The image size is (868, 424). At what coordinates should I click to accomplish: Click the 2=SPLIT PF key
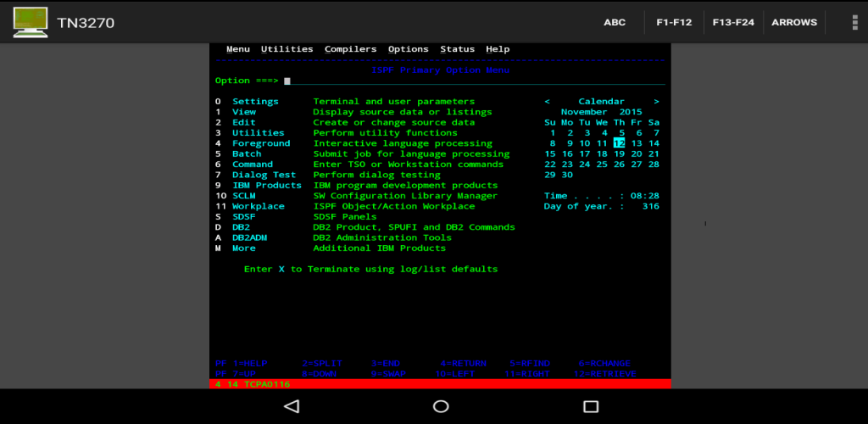point(322,364)
